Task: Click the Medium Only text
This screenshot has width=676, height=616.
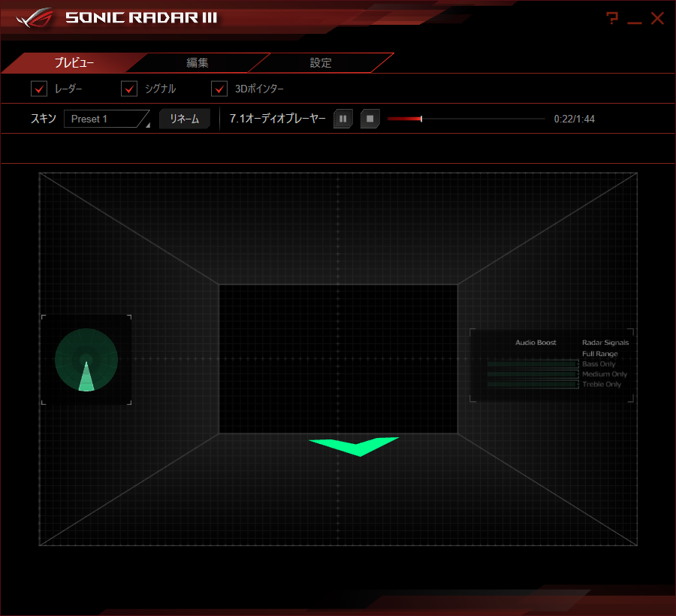Action: tap(605, 374)
